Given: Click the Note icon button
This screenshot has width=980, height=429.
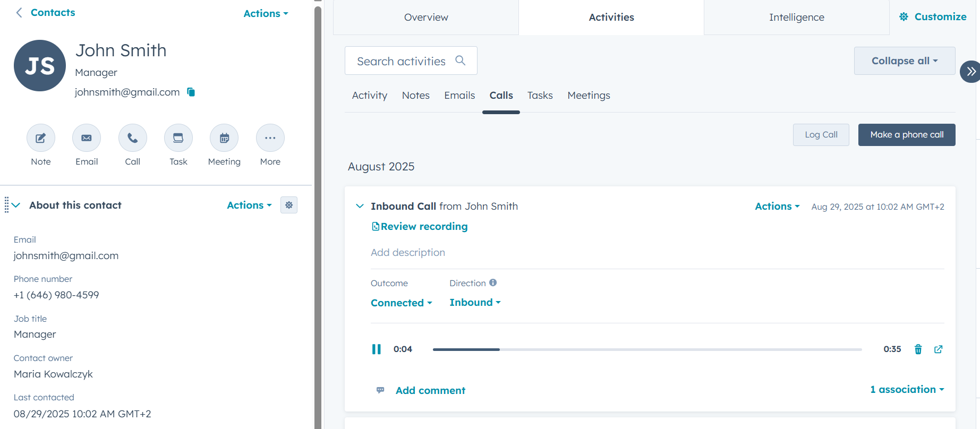Looking at the screenshot, I should point(41,138).
